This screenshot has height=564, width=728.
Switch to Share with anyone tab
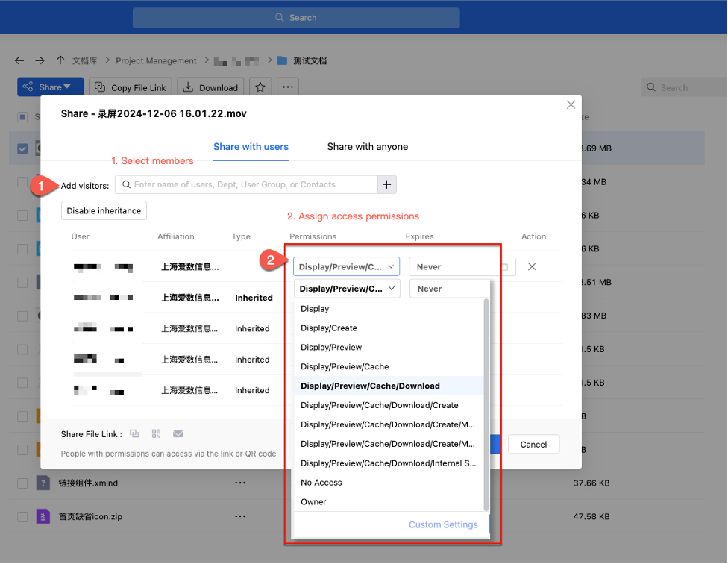click(x=367, y=147)
